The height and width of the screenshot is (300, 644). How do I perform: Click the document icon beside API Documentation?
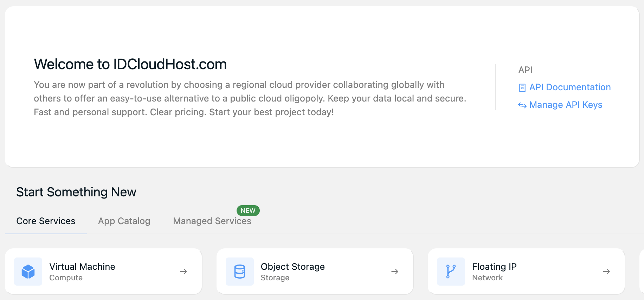(x=522, y=87)
